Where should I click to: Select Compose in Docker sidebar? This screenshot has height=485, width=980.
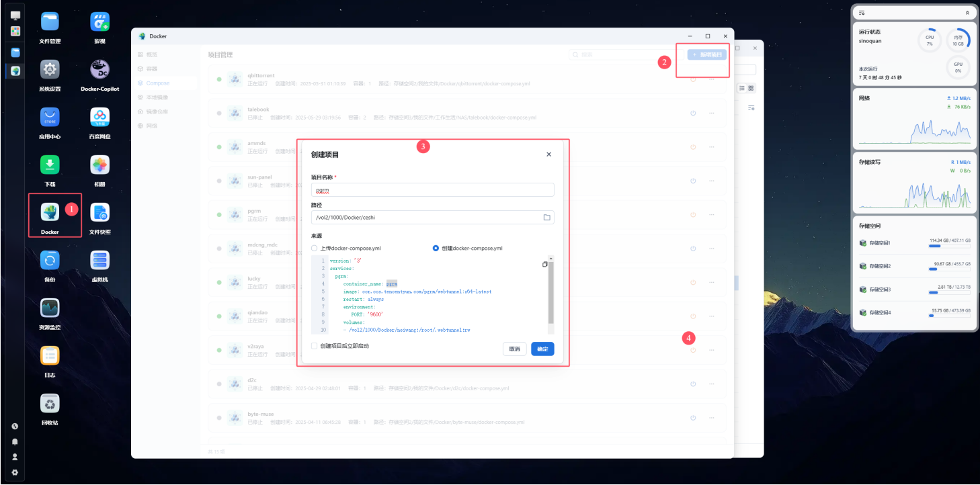click(165, 83)
